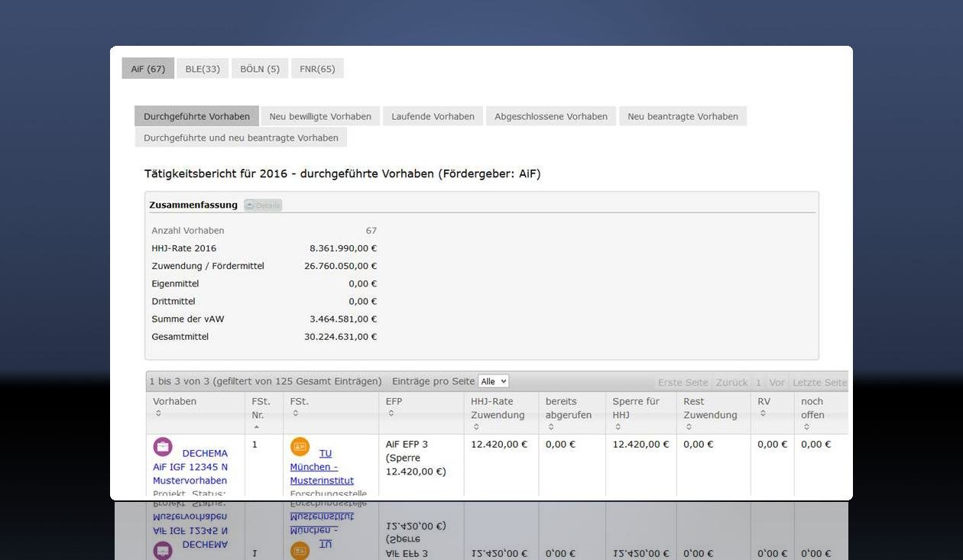
Task: Sort by Sperre für HHJ column
Action: click(x=618, y=427)
